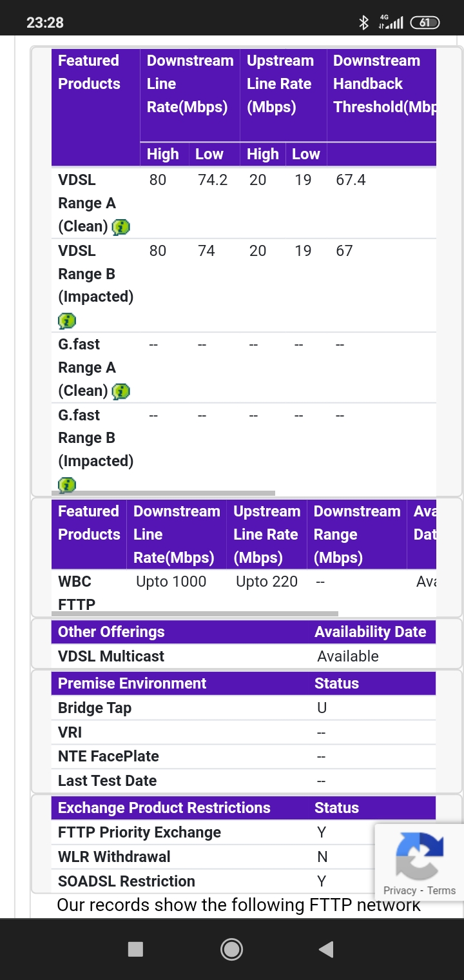The height and width of the screenshot is (980, 464).
Task: Open the VDSL Range B (Impacted) info tooltip
Action: 67,320
